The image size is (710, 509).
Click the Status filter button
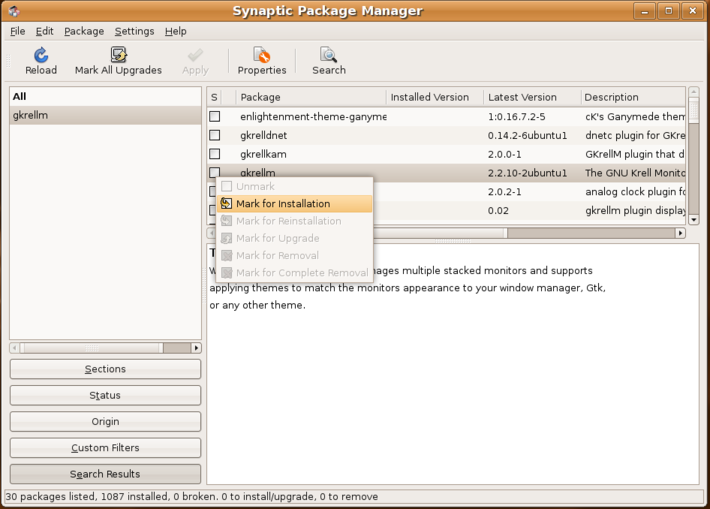point(105,395)
